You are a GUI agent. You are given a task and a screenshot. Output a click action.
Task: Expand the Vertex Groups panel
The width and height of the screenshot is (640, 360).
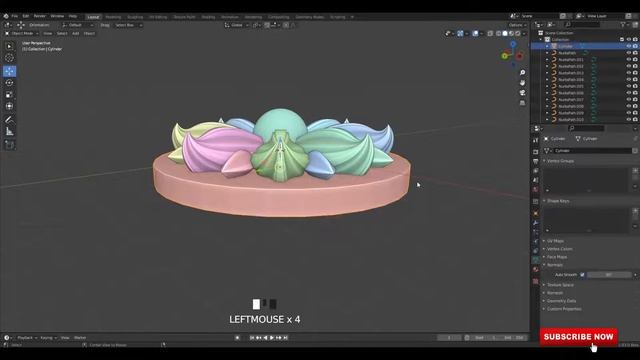pyautogui.click(x=560, y=161)
